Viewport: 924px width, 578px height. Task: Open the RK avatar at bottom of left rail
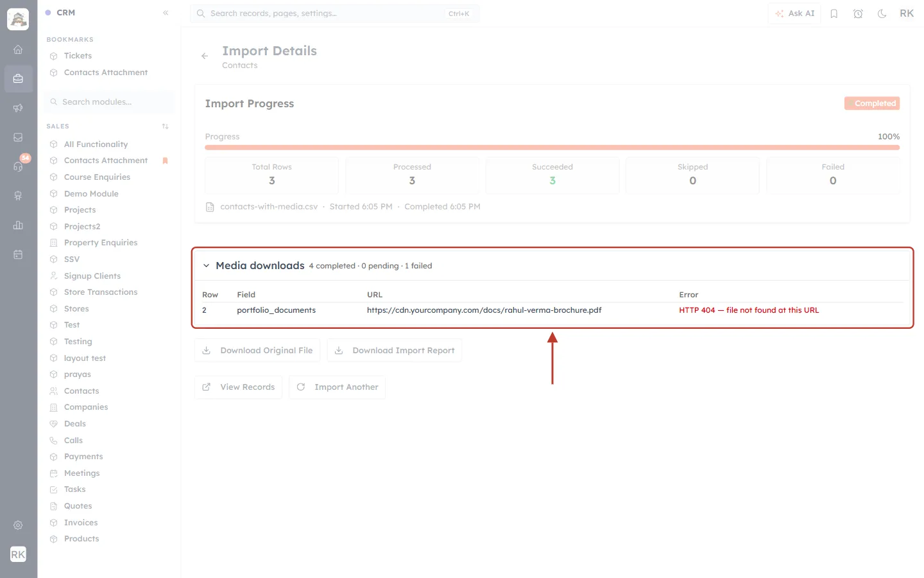coord(18,554)
